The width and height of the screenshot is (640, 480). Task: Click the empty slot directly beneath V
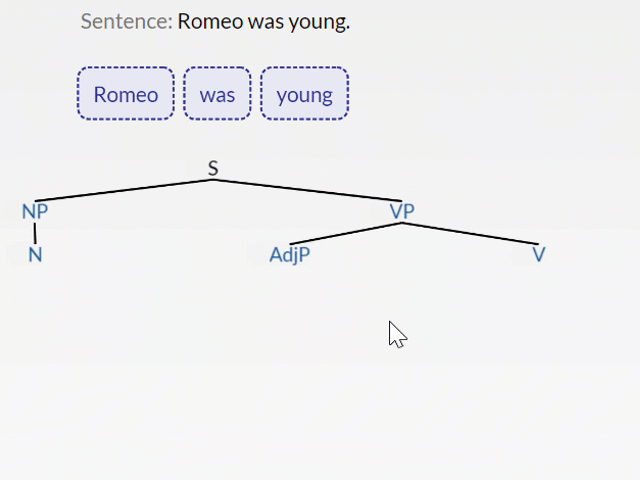539,296
